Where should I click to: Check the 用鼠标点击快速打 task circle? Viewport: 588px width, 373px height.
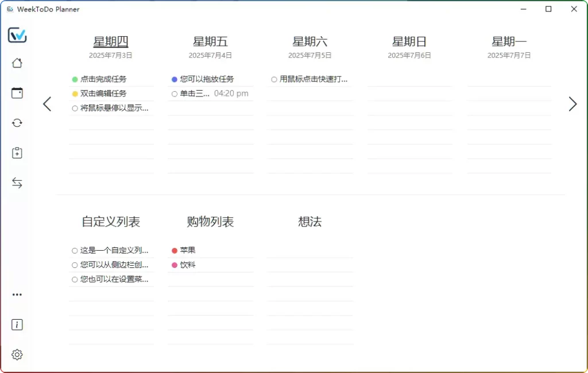[x=274, y=79]
